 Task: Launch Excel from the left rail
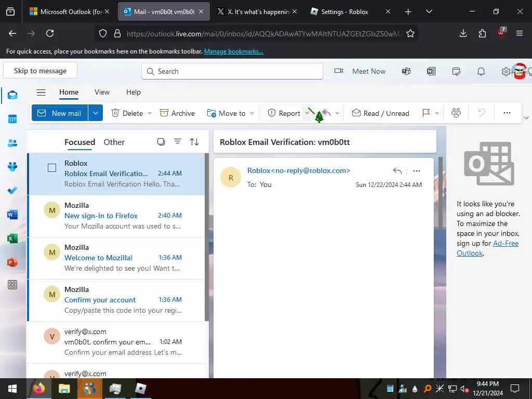[12, 238]
